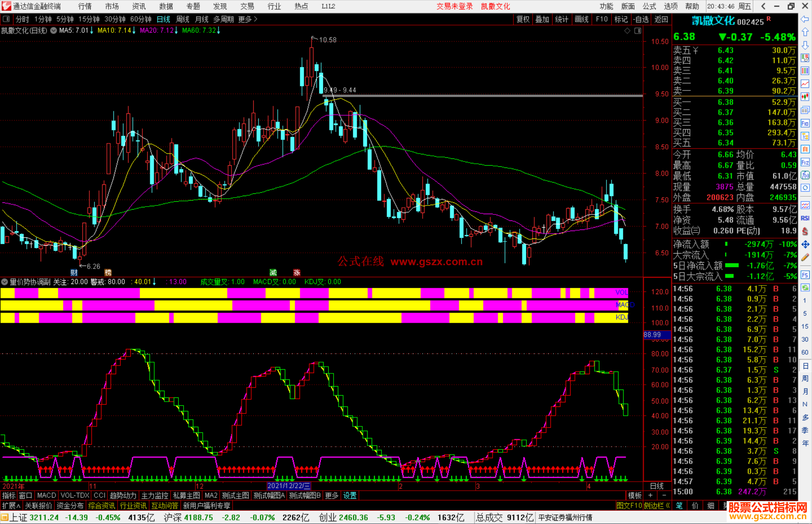The image size is (812, 524).
Task: Click the minus zoom button
Action: (664, 495)
